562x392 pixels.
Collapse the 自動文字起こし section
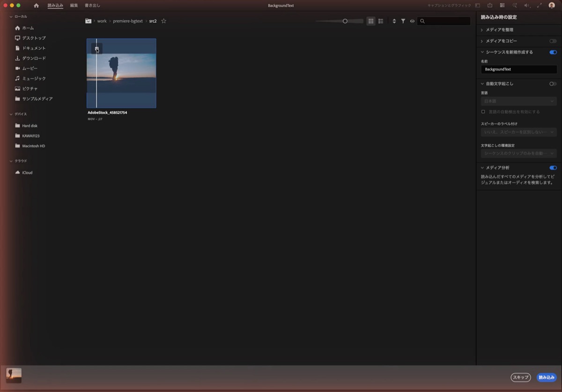482,84
